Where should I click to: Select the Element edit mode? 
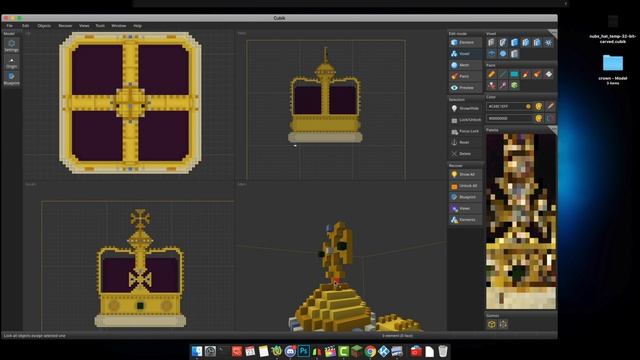(x=465, y=42)
